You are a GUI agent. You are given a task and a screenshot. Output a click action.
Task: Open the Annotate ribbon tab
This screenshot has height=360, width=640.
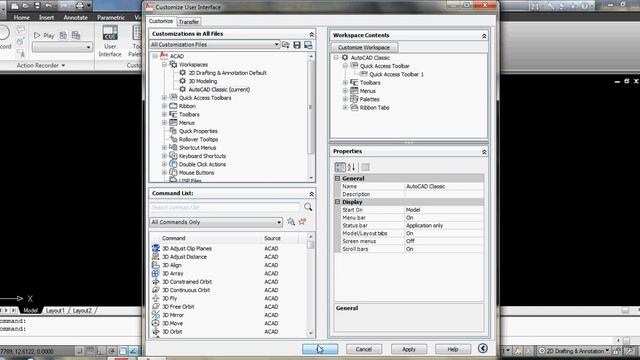(x=76, y=18)
